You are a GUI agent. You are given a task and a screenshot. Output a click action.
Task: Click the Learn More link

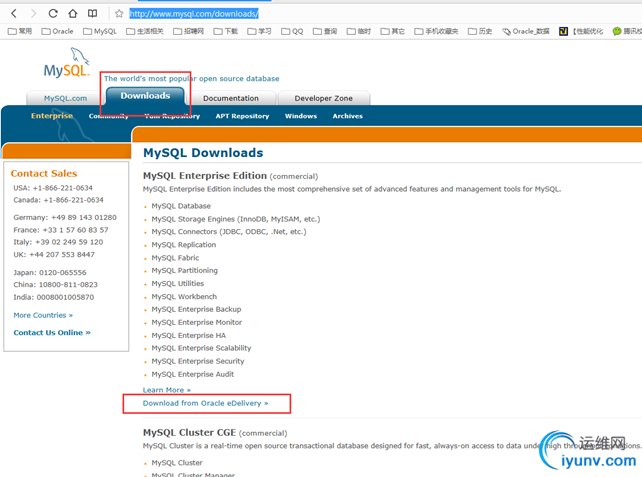point(167,390)
